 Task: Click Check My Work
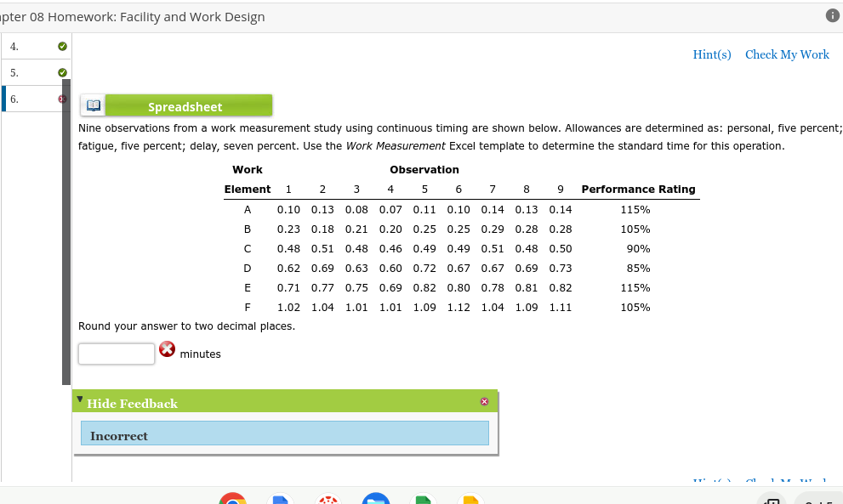pos(787,54)
